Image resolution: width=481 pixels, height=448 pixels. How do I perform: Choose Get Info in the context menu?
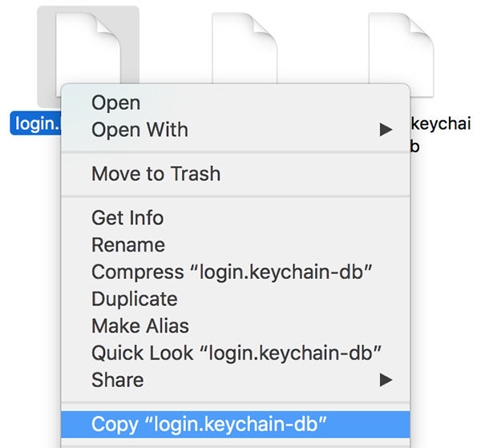pos(235,218)
